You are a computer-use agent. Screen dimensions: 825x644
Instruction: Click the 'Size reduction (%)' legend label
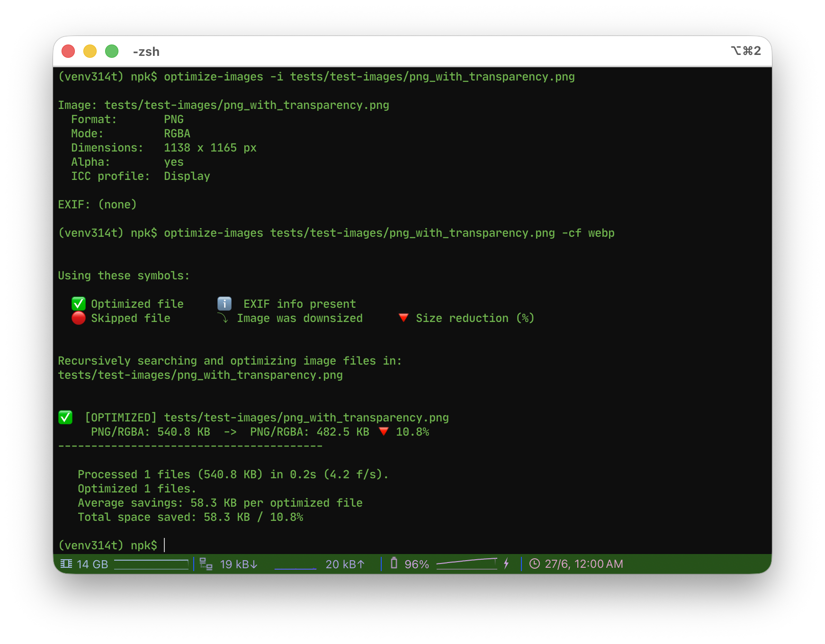click(475, 318)
